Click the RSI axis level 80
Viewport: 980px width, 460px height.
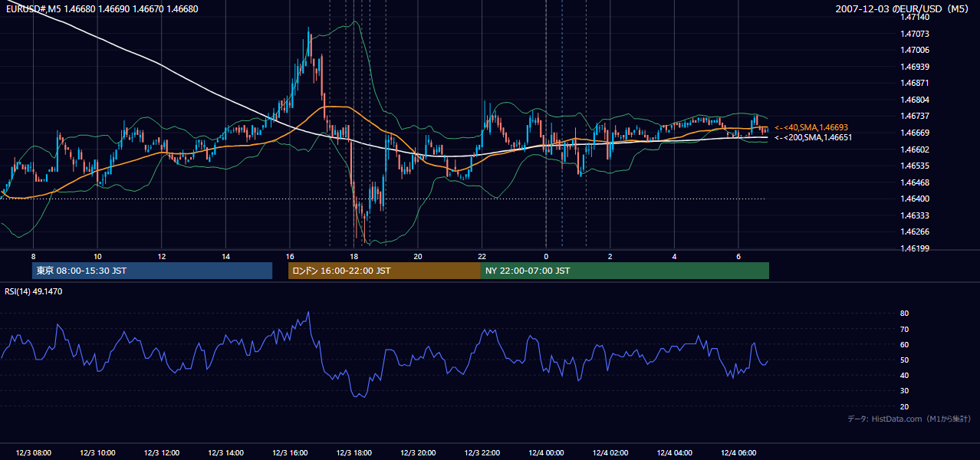click(x=905, y=314)
